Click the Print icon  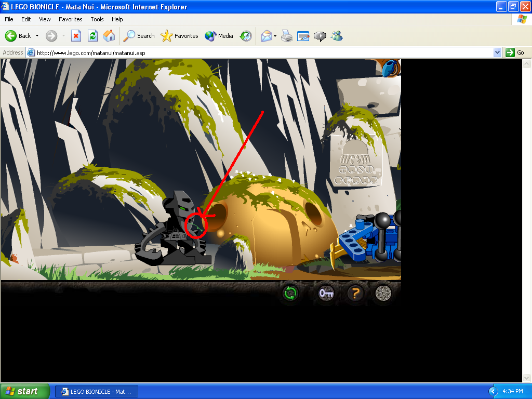coord(287,36)
